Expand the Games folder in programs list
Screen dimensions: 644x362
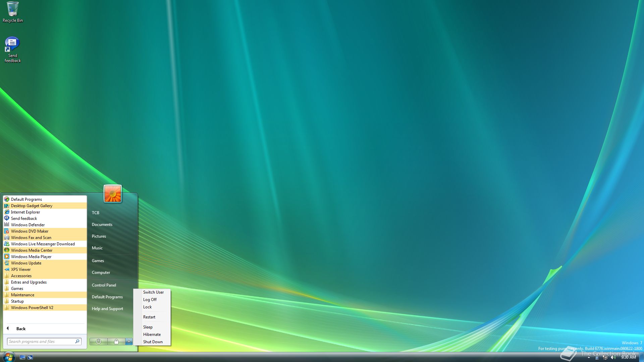[45, 289]
